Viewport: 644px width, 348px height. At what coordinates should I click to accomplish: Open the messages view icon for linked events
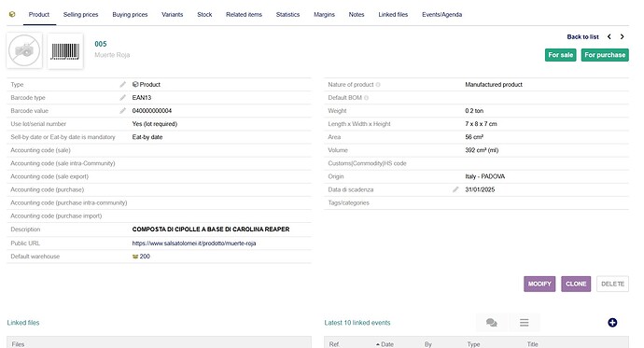[491, 323]
